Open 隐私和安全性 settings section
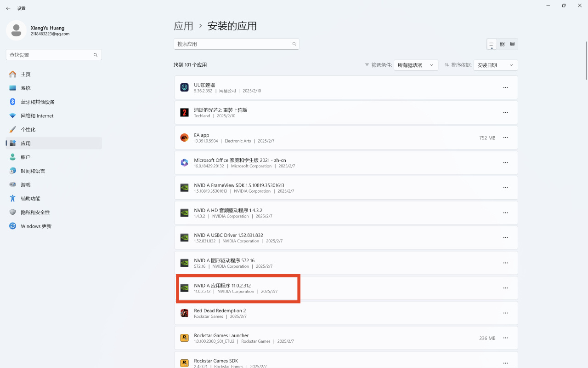The image size is (588, 368). (54, 212)
